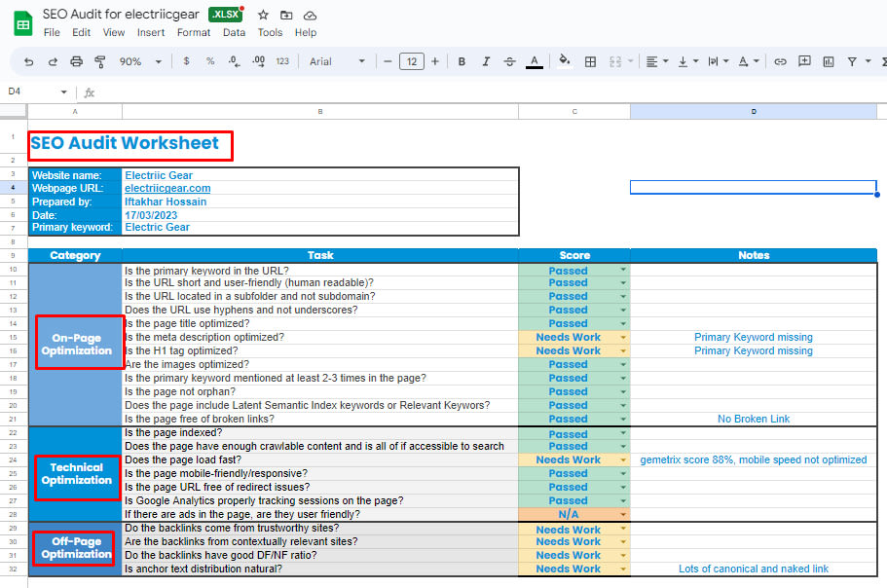The width and height of the screenshot is (887, 588).
Task: Open the electriicgear.com link
Action: tap(166, 188)
